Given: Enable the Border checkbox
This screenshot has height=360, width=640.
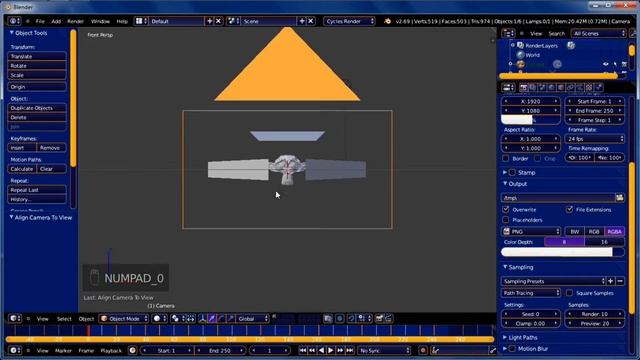Looking at the screenshot, I should tap(506, 158).
